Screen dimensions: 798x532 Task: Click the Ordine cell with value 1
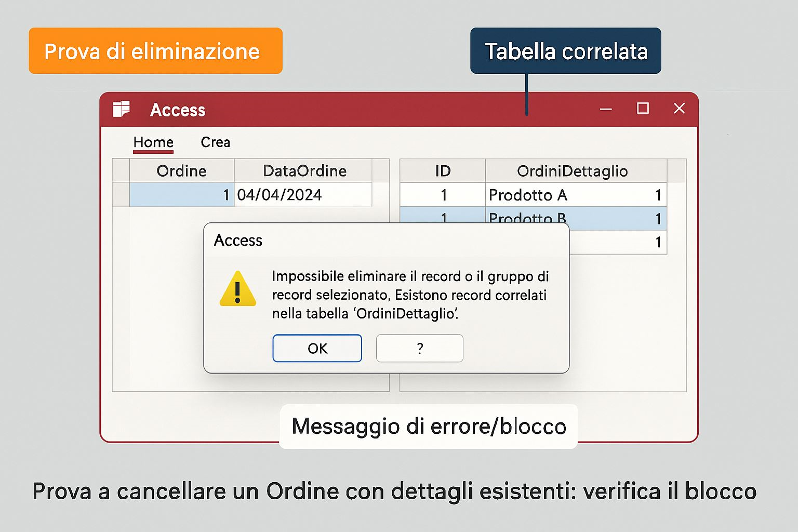(181, 195)
